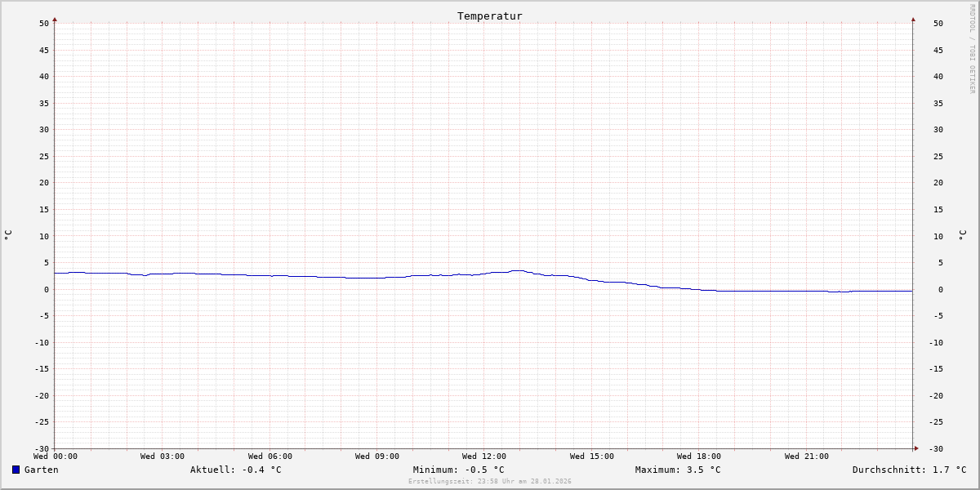Click the Temperatur chart title

pyautogui.click(x=490, y=16)
